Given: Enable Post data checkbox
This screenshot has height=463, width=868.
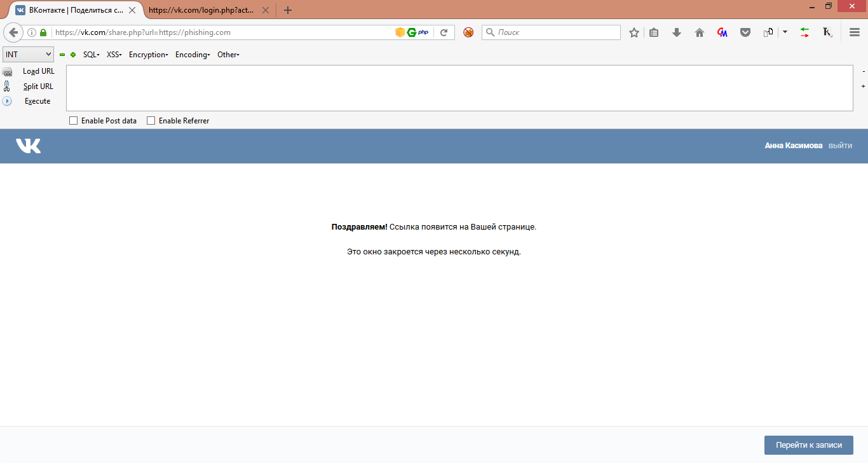Looking at the screenshot, I should pyautogui.click(x=74, y=121).
